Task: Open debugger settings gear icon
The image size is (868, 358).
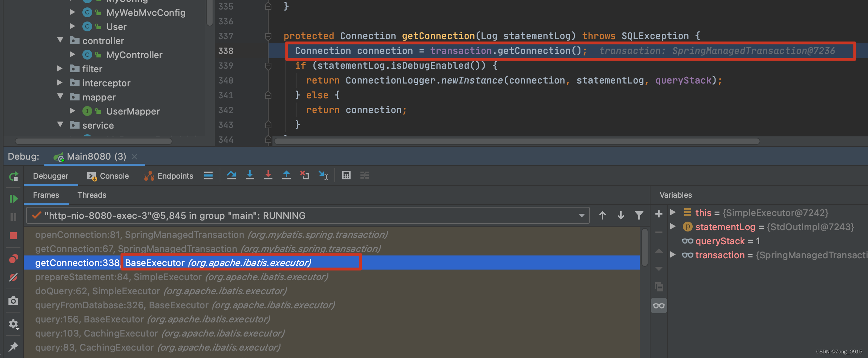Action: click(x=13, y=324)
